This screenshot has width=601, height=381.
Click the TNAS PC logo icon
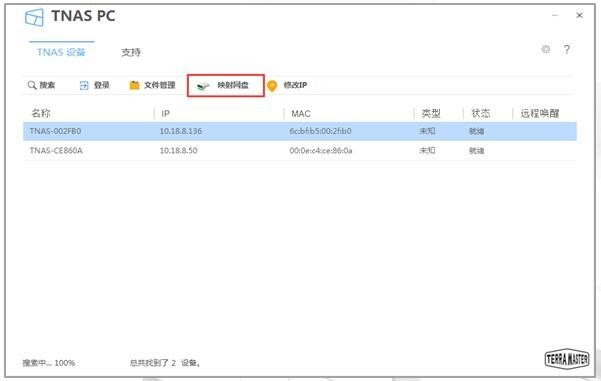[34, 17]
